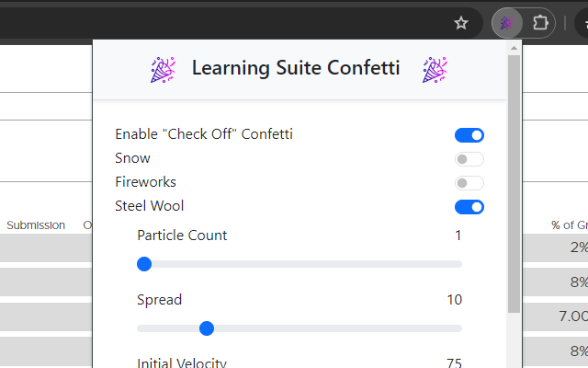
Task: Bookmark this page with the star icon
Action: tap(461, 23)
